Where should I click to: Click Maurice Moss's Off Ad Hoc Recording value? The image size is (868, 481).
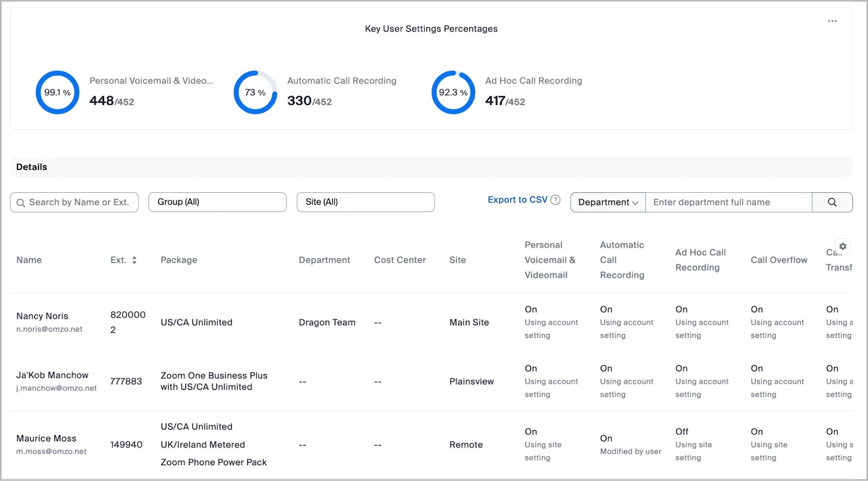tap(682, 432)
